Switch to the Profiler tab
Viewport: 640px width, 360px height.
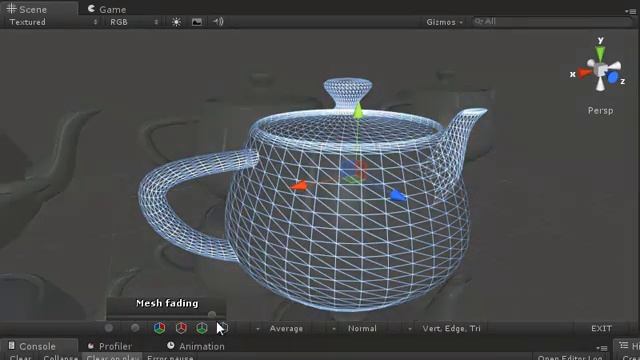(x=109, y=346)
